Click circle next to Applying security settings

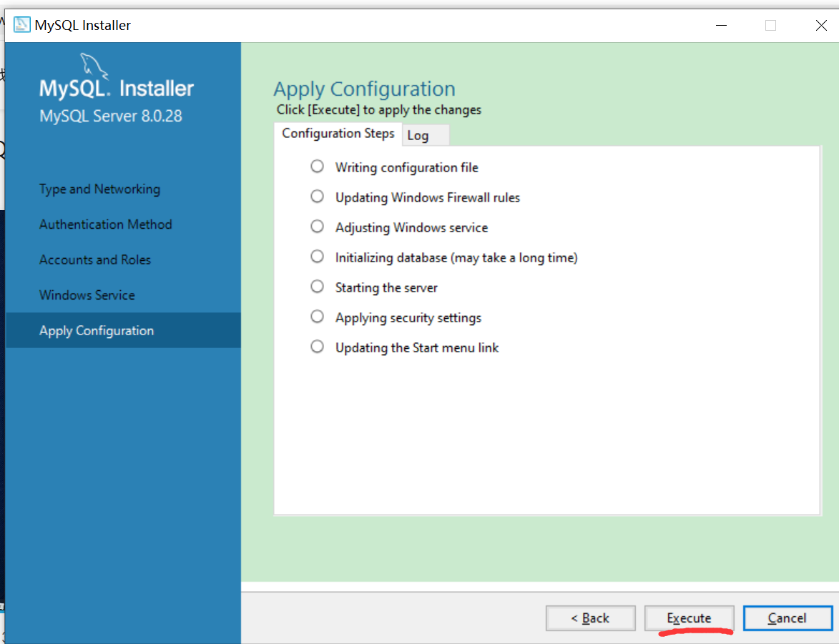pos(318,316)
